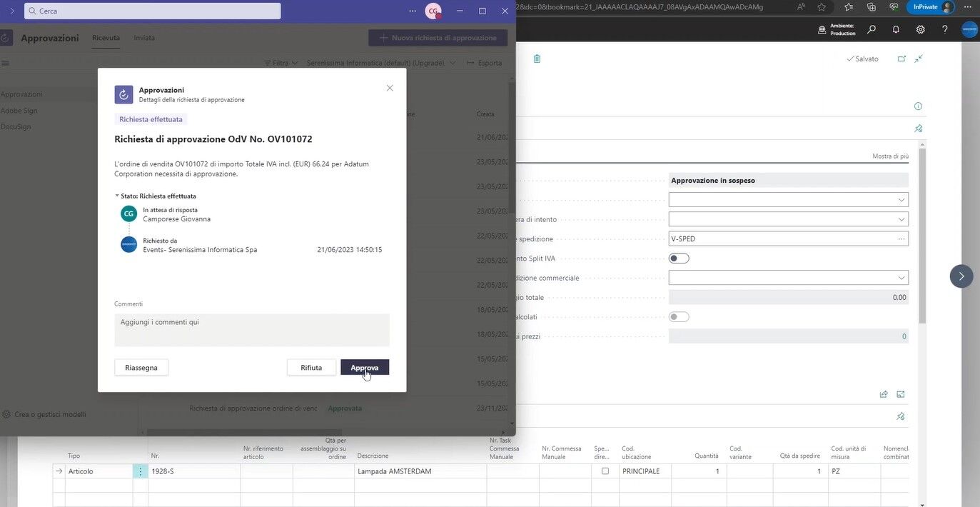Switch to the Inviata tab
Screen dimensions: 980x507
[144, 38]
